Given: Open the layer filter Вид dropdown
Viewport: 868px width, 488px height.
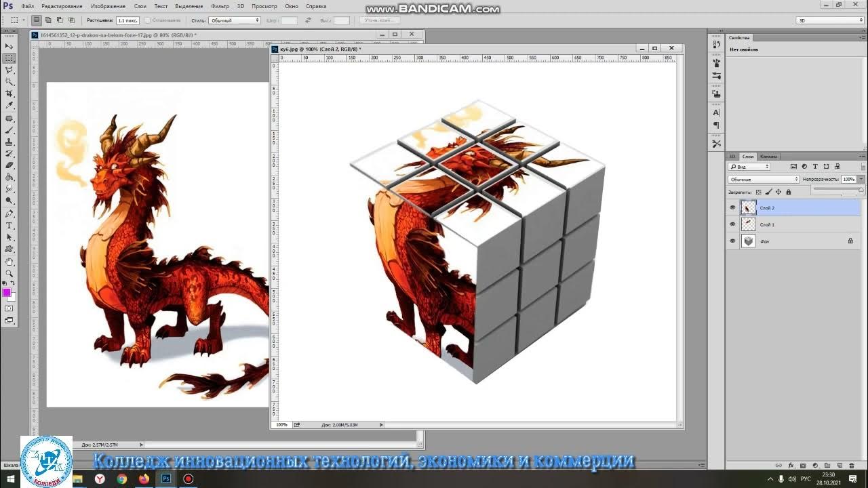Looking at the screenshot, I should click(x=749, y=167).
